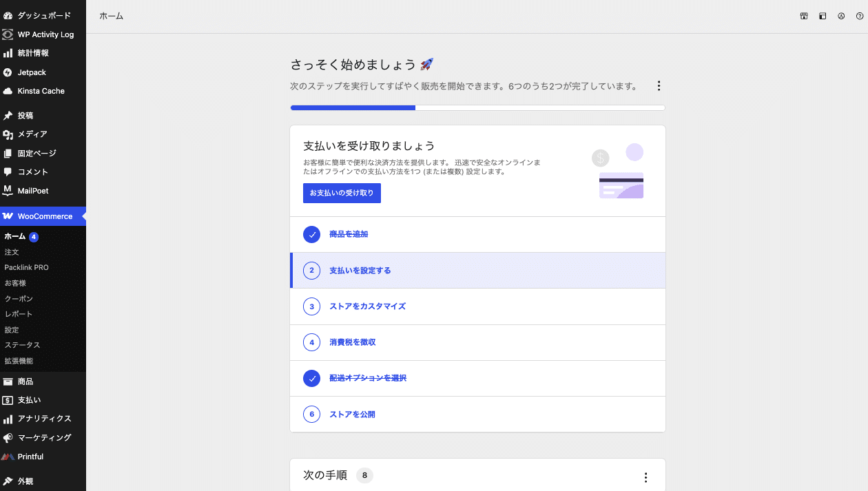The height and width of the screenshot is (491, 868).
Task: Open the アナリティクス menu
Action: [43, 419]
